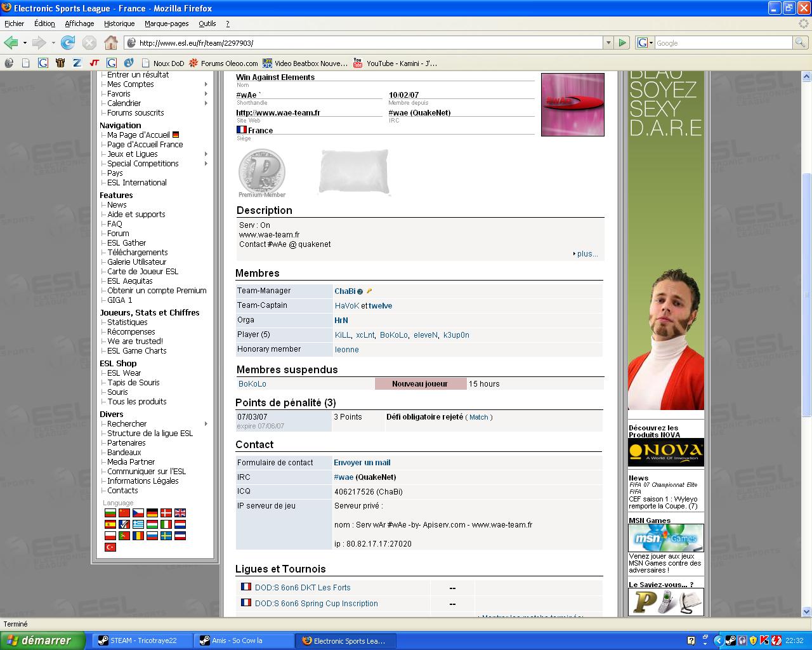Click the Google search magnifier icon

pyautogui.click(x=801, y=43)
